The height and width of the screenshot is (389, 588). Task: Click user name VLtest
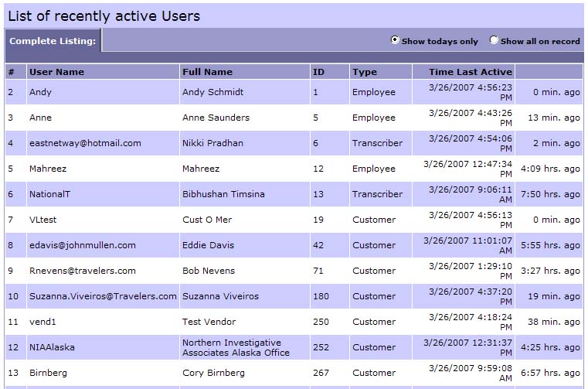pyautogui.click(x=42, y=220)
